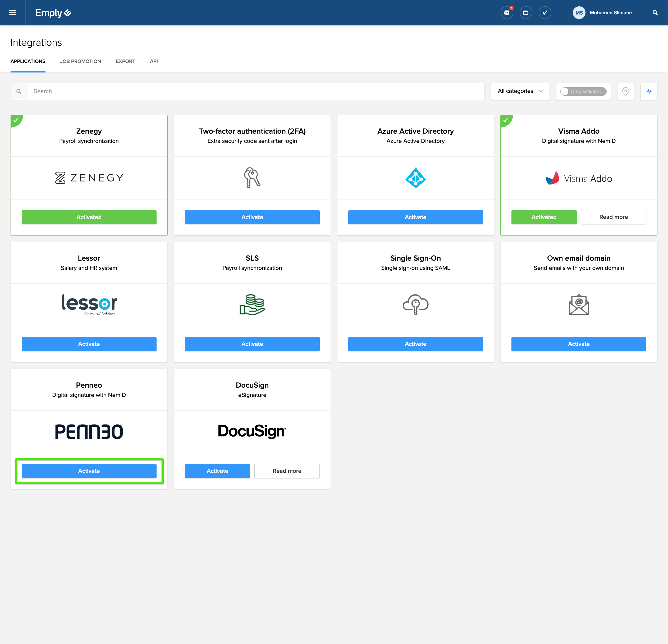The width and height of the screenshot is (668, 644).
Task: Toggle the green Activated button on Zenegy
Action: click(89, 217)
